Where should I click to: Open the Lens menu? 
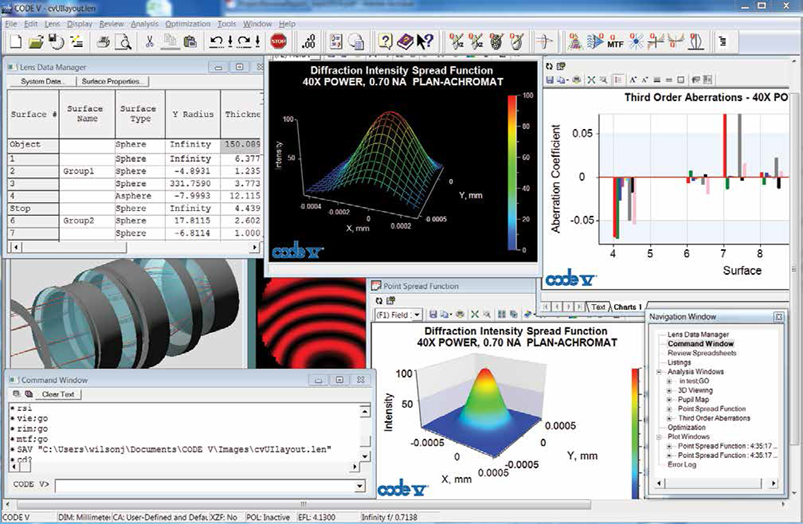pos(52,24)
